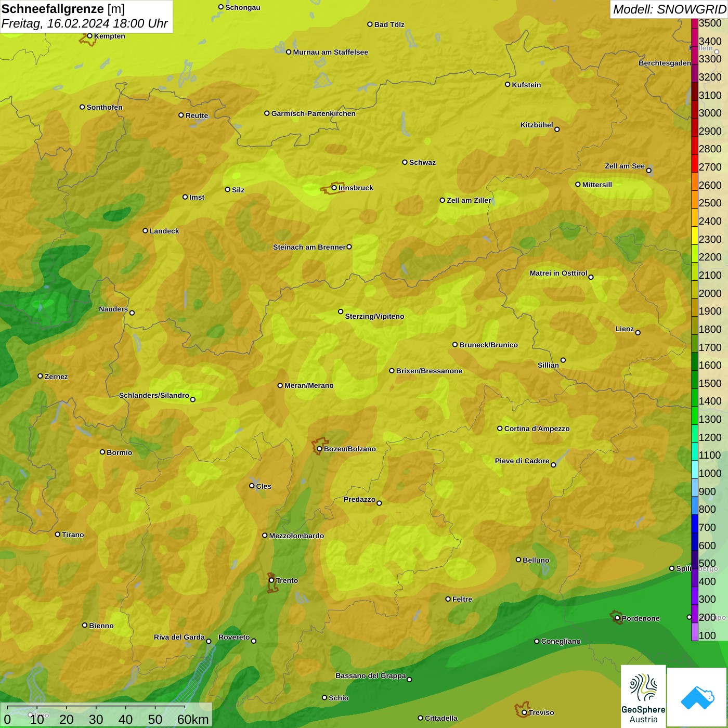
Task: Click the Sonthofen location dot
Action: (x=82, y=107)
